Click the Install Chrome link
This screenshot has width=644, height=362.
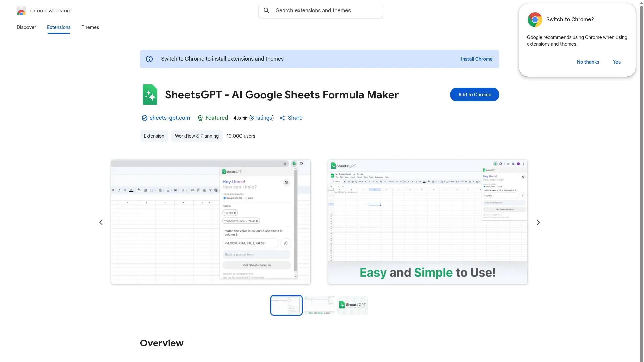tap(476, 59)
